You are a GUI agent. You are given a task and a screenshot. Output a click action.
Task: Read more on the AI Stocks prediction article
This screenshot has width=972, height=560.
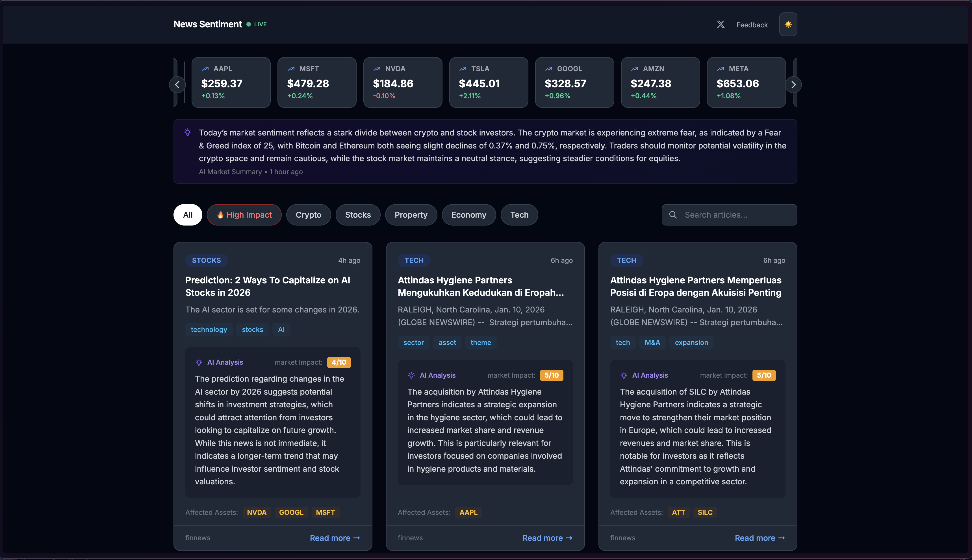pos(335,538)
